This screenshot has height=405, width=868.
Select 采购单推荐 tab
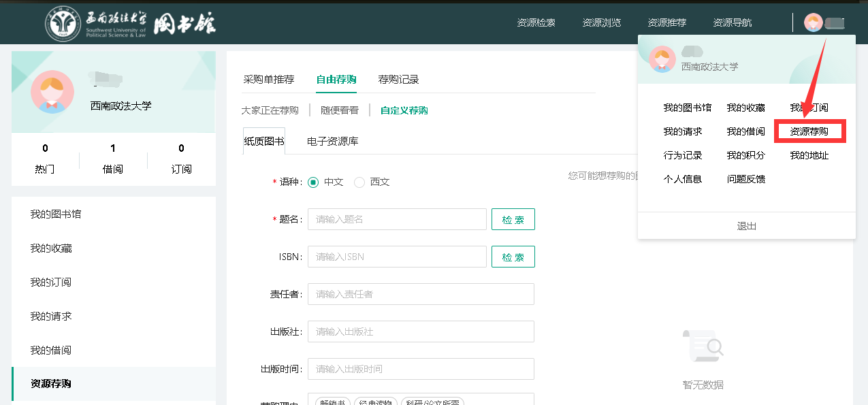268,80
